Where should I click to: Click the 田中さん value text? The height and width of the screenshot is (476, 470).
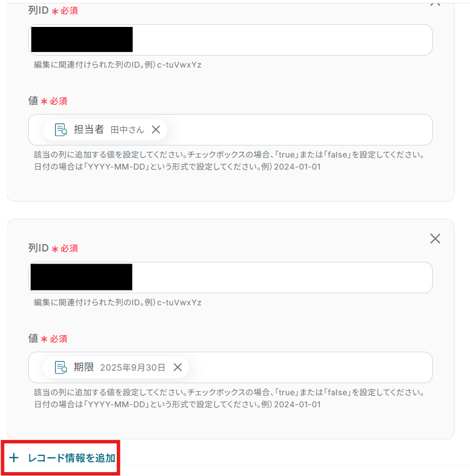[x=127, y=130]
